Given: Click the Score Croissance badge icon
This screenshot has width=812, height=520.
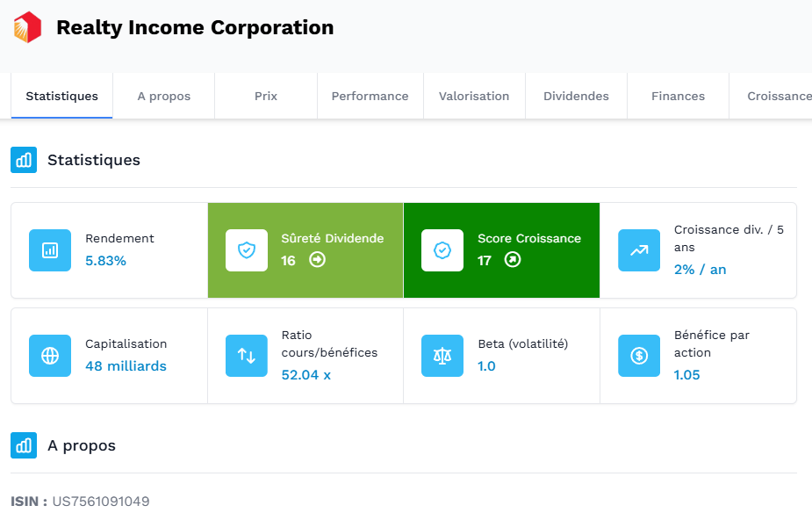Looking at the screenshot, I should [442, 250].
